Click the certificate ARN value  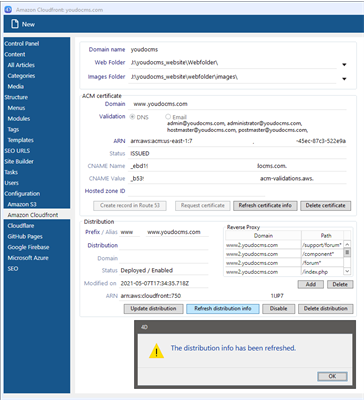[x=238, y=141]
